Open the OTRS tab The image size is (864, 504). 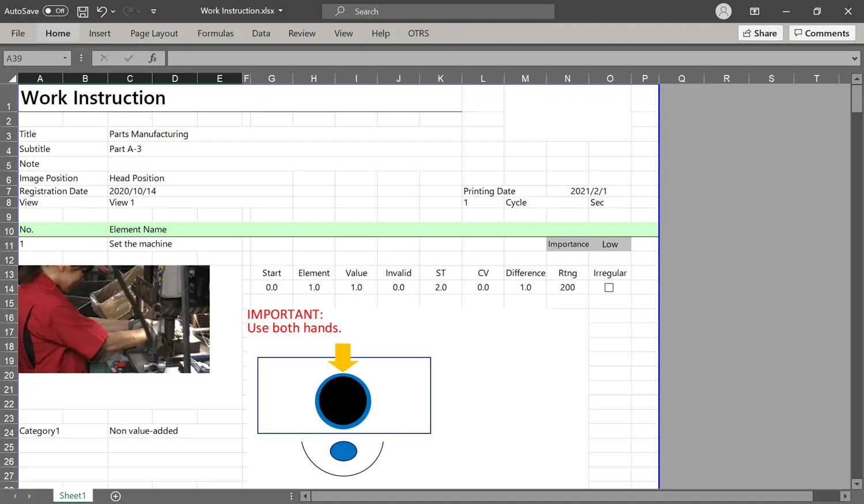418,33
